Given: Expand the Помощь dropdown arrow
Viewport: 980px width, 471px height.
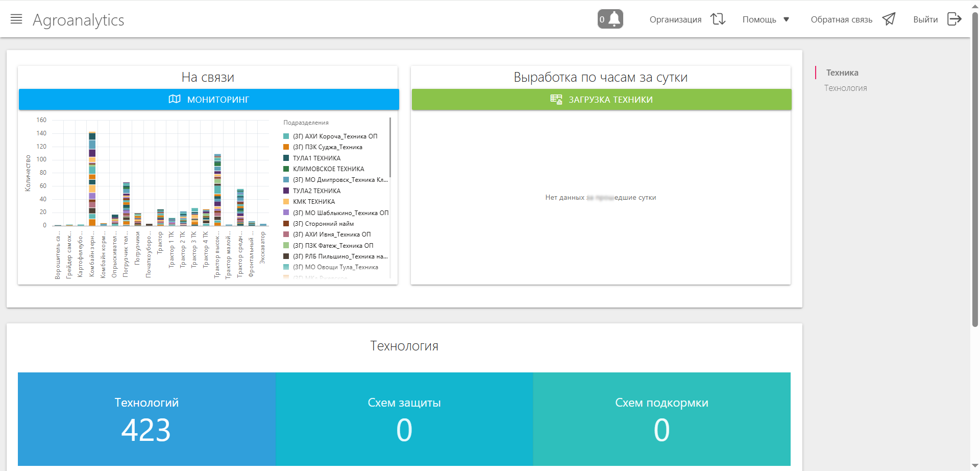Looking at the screenshot, I should click(786, 19).
